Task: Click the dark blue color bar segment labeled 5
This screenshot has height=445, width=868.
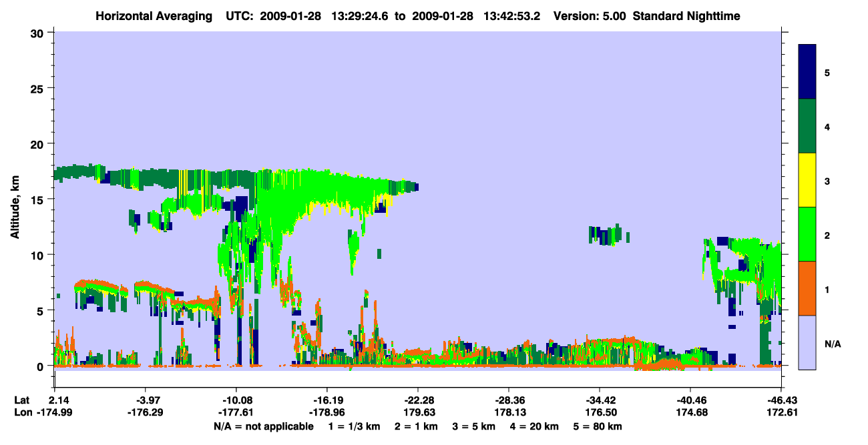Action: pos(807,72)
